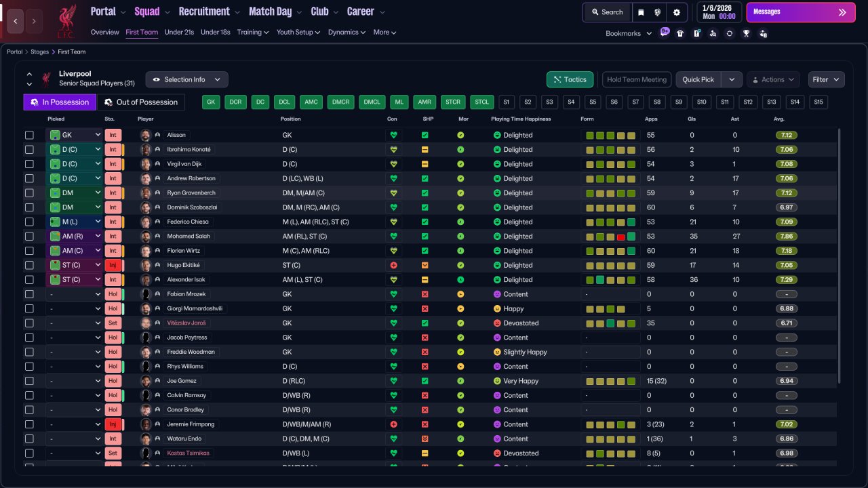Click the Messages continue button
Screen dimensions: 868x488
click(801, 12)
